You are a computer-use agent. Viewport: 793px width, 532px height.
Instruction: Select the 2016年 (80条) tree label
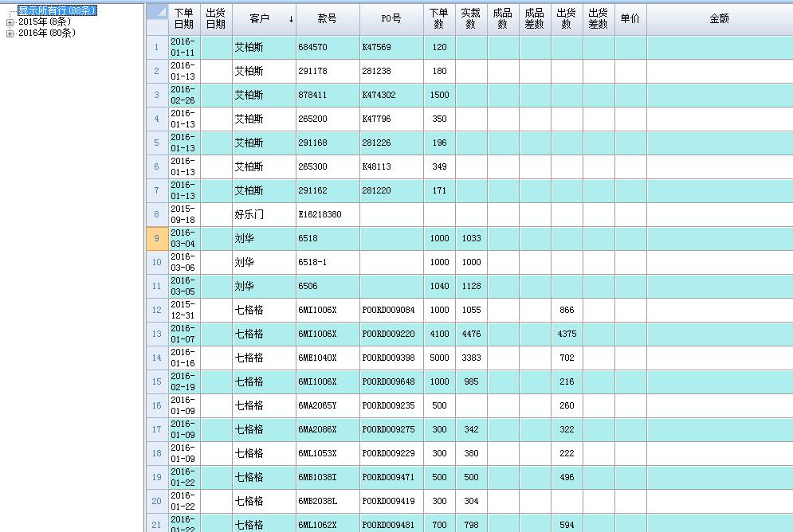(x=47, y=33)
